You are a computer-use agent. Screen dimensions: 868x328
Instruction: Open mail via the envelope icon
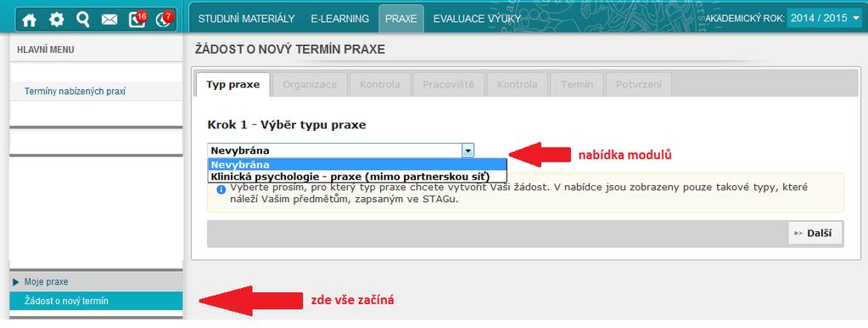(109, 20)
